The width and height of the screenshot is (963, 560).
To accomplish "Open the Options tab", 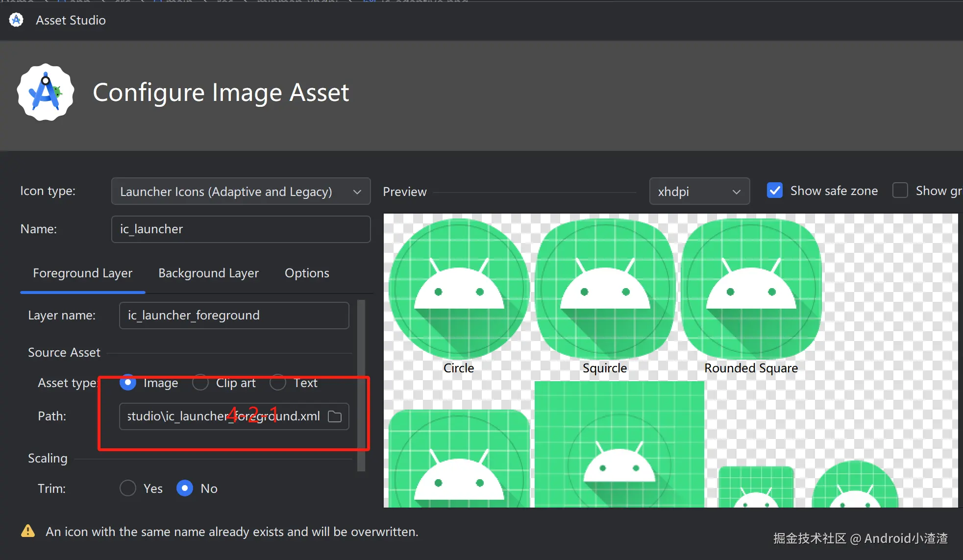I will pyautogui.click(x=307, y=273).
